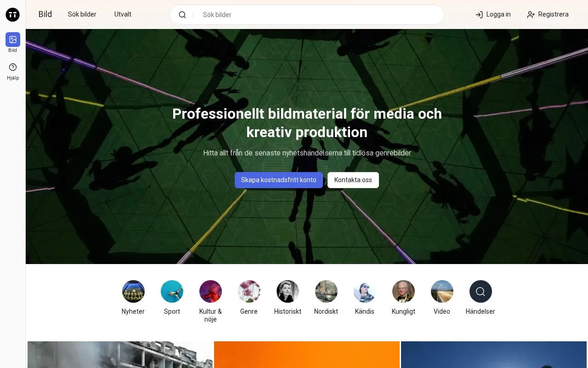Open the Bild section in sidebar
Image resolution: width=588 pixels, height=368 pixels.
[13, 40]
